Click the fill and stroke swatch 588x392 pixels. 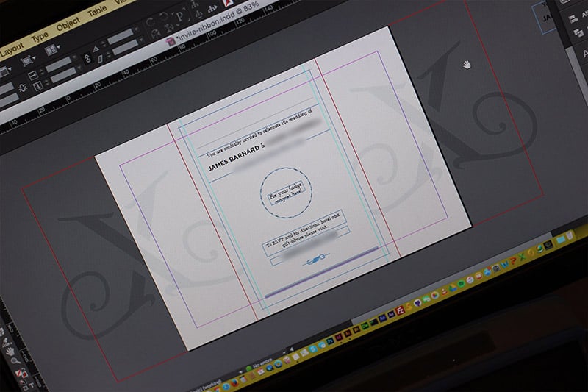tap(21, 373)
